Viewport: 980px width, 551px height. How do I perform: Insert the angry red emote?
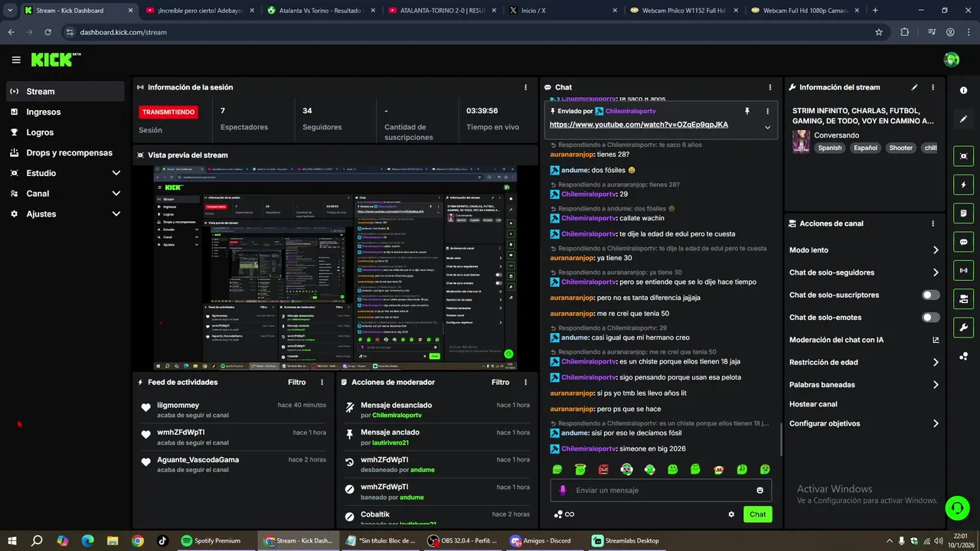click(x=603, y=469)
